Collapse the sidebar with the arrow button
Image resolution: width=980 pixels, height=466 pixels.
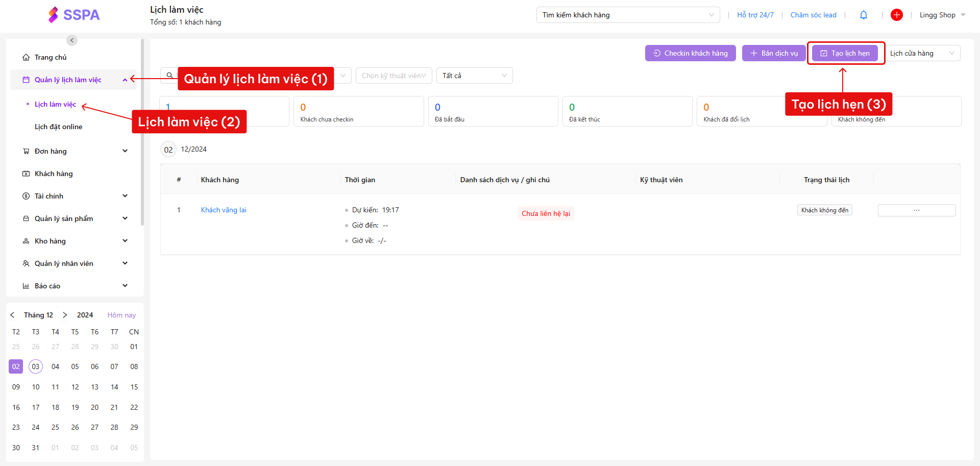(72, 40)
